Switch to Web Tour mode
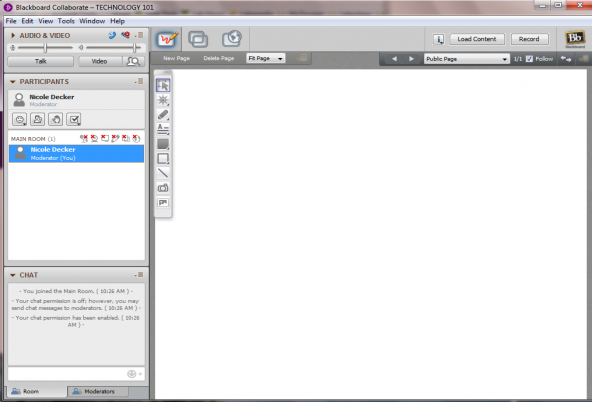Viewport: 592px width, 402px height. [x=231, y=38]
